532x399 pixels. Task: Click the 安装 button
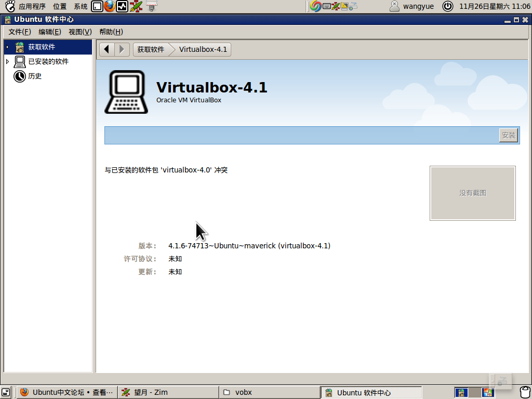pyautogui.click(x=508, y=136)
